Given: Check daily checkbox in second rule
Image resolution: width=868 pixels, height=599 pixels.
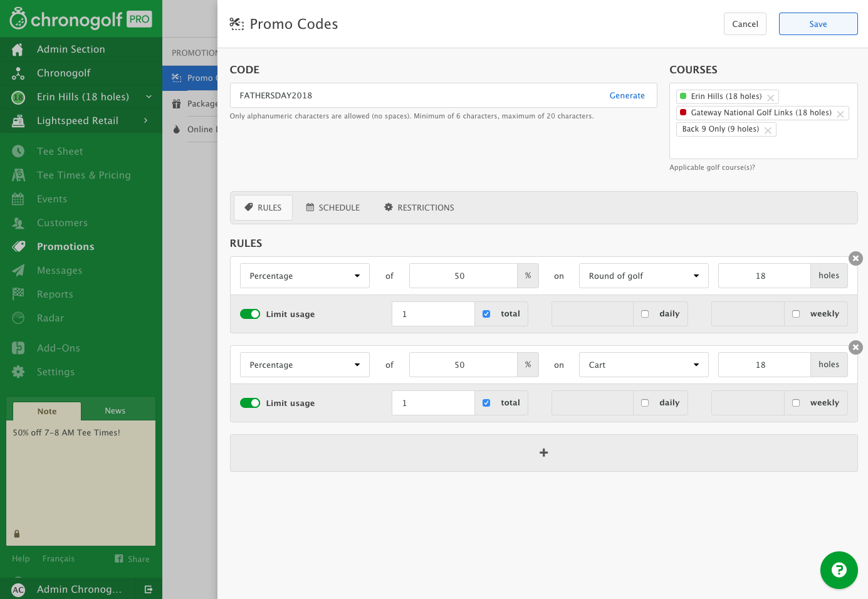Looking at the screenshot, I should 645,403.
